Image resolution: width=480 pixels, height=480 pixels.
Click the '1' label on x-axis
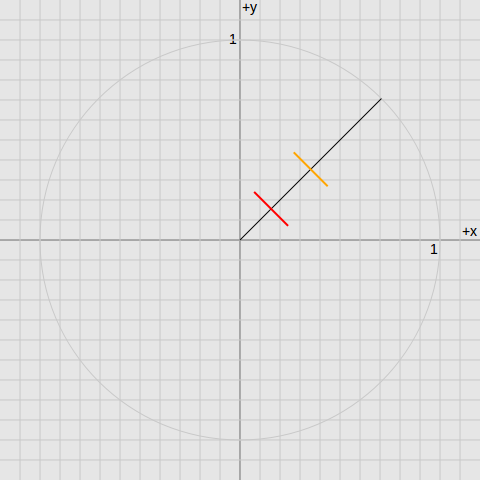click(x=433, y=249)
